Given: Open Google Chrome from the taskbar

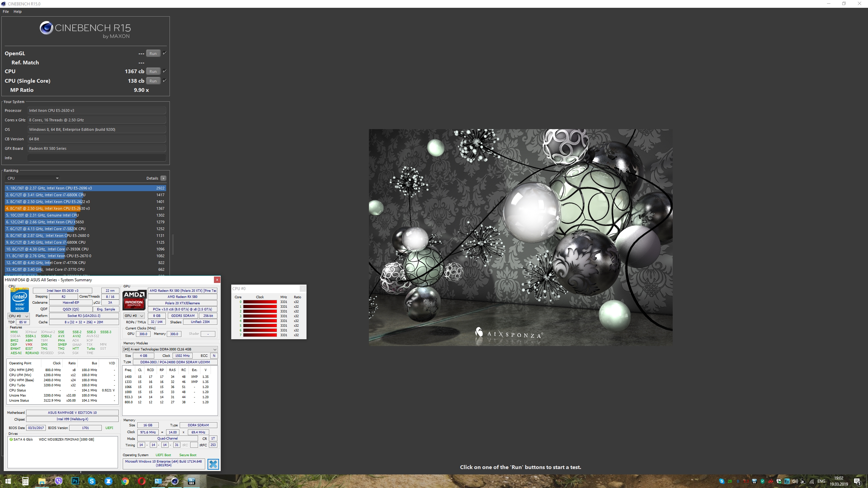Looking at the screenshot, I should pyautogui.click(x=125, y=481).
